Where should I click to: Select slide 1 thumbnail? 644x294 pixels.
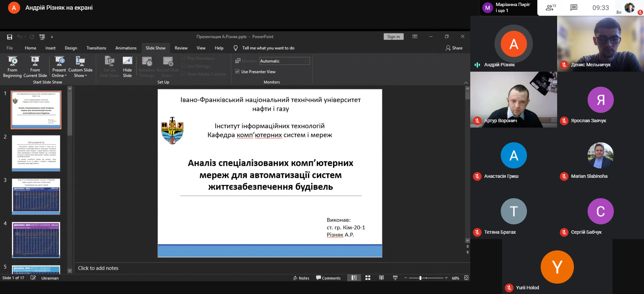[x=36, y=110]
